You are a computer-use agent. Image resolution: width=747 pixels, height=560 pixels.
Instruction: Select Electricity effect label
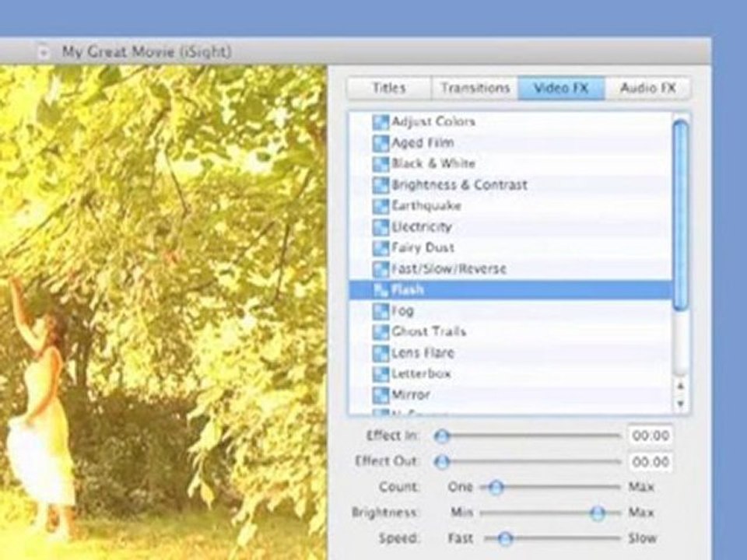421,226
